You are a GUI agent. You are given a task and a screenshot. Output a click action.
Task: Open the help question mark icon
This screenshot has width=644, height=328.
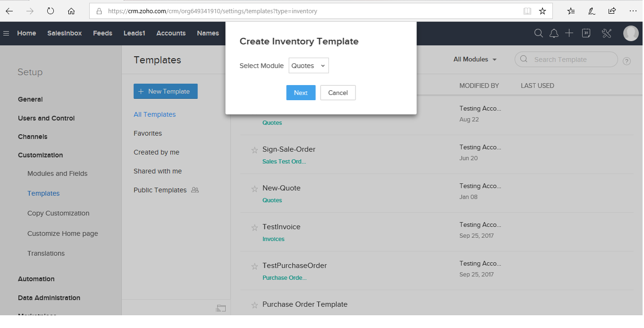click(x=627, y=61)
